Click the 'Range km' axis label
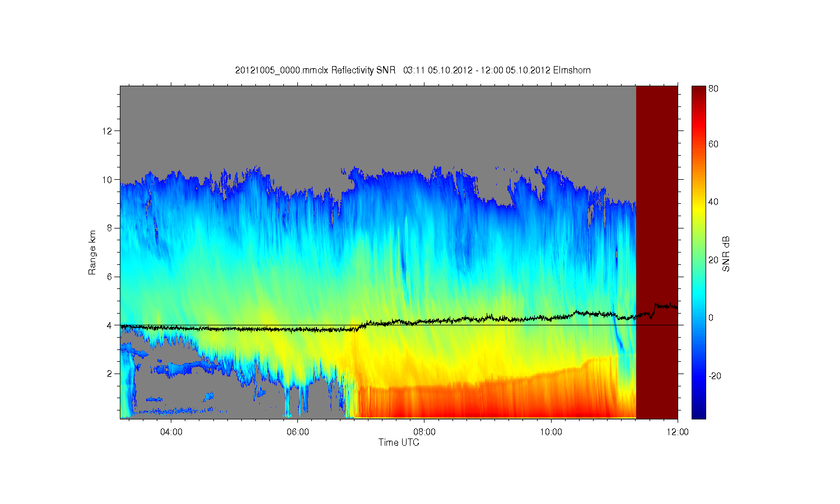Viewport: 840px width, 504px height. point(92,252)
